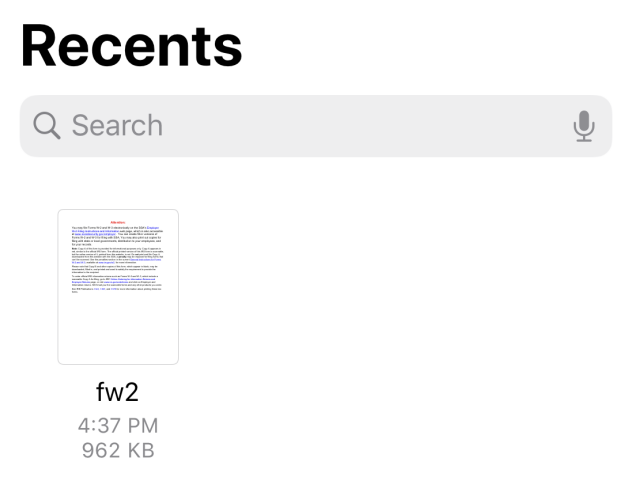Click the letter R in Recents title
This screenshot has width=627, height=483.
38,47
